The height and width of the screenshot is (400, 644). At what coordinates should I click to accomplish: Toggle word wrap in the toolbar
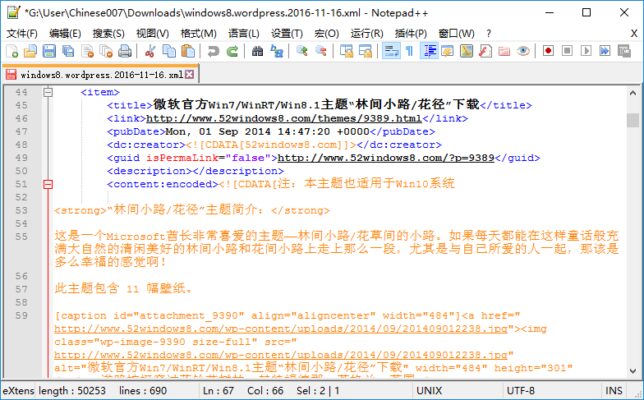coord(389,51)
